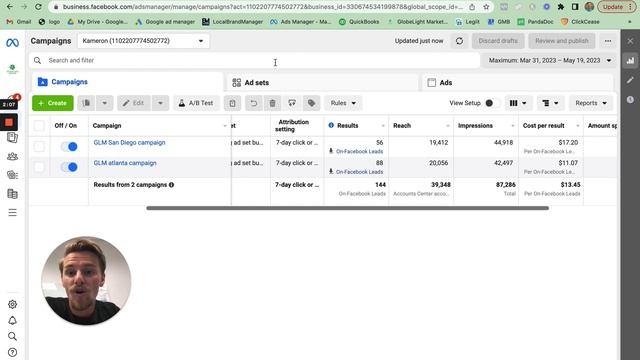This screenshot has width=640, height=360.
Task: Open the pencil edit icon in right rail
Action: (x=630, y=80)
